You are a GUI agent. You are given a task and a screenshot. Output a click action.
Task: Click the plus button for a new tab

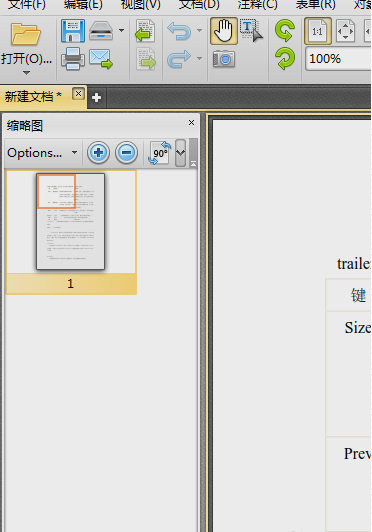(96, 98)
